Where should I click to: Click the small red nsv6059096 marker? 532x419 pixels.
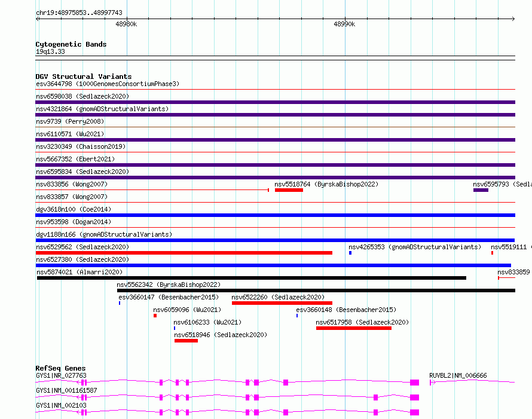point(155,316)
